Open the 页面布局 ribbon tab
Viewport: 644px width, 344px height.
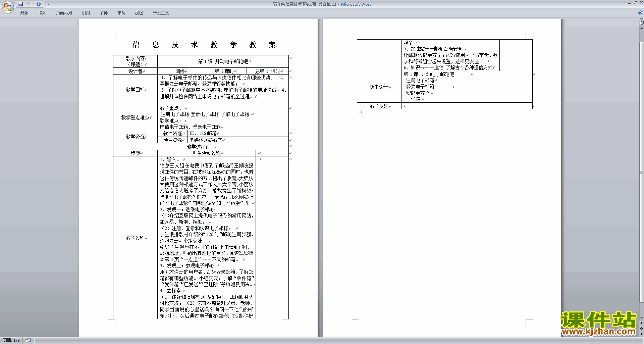click(64, 13)
